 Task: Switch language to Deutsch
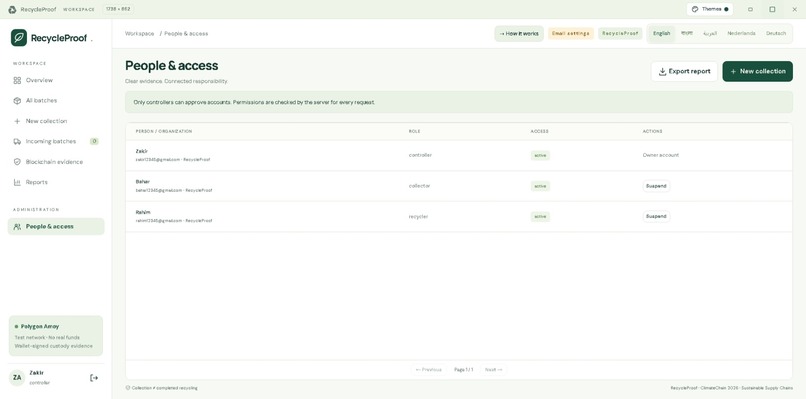click(x=776, y=33)
